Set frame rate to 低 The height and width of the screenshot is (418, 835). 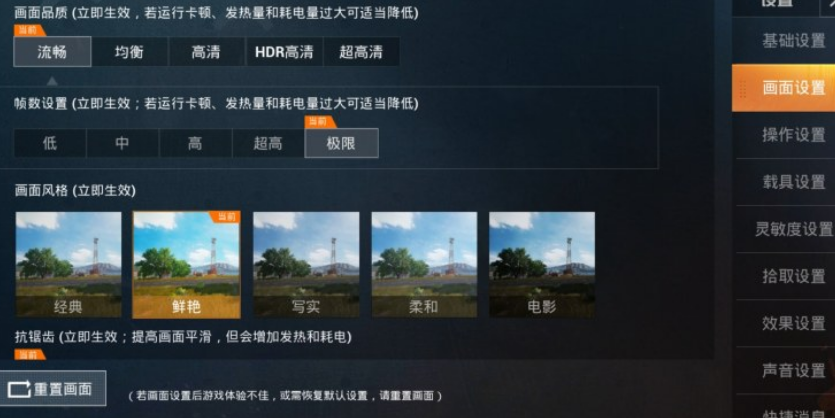click(50, 143)
